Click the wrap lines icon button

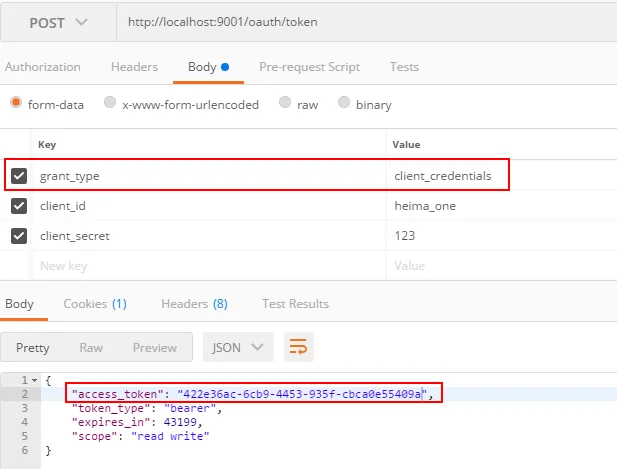(298, 348)
